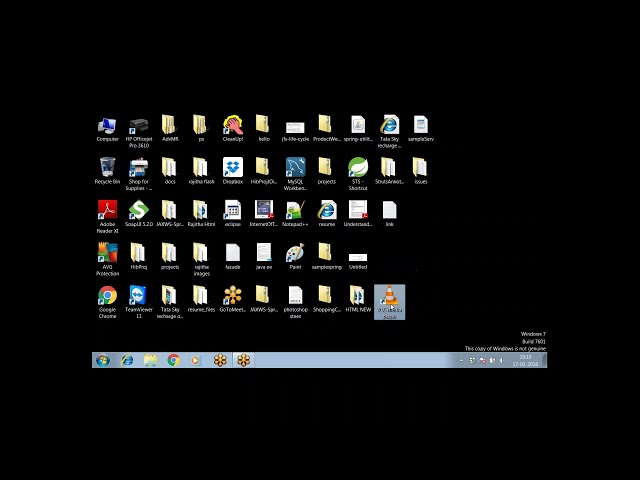Select the ps folder

201,129
